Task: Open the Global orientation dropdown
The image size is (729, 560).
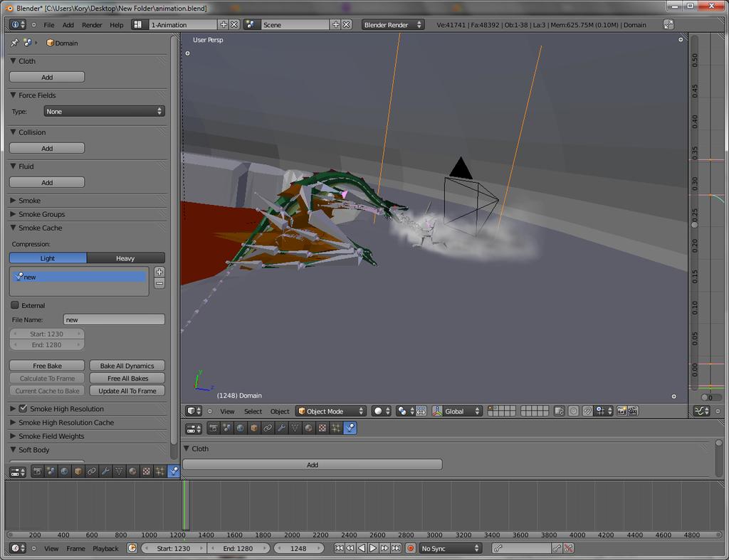Action: (461, 411)
